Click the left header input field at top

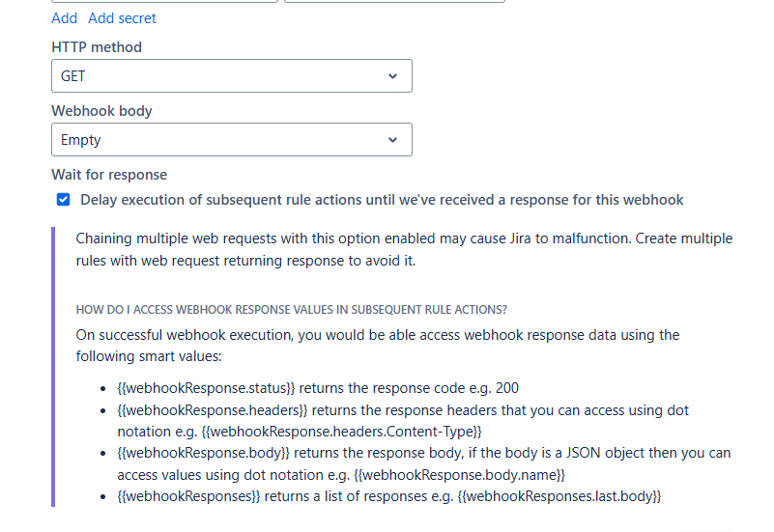pyautogui.click(x=164, y=1)
